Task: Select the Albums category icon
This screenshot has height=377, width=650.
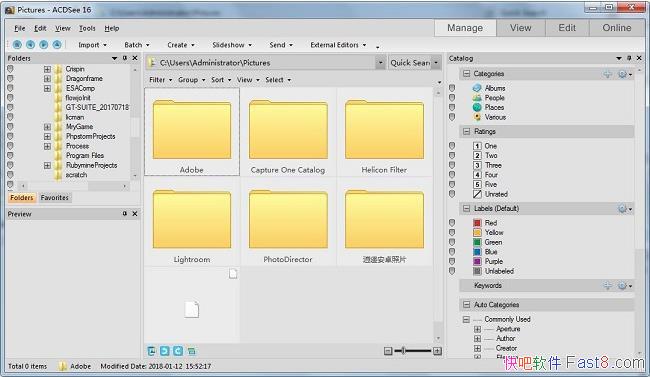Action: 477,88
